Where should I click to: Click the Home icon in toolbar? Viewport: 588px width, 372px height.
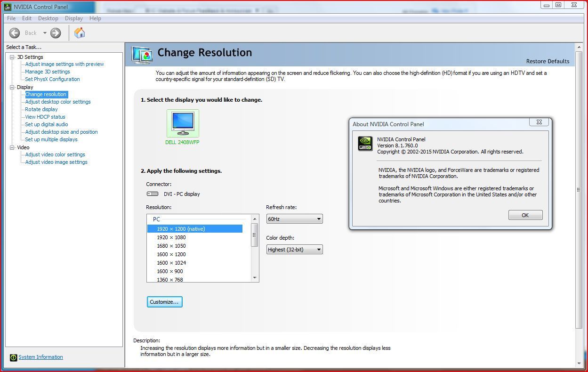tap(80, 33)
